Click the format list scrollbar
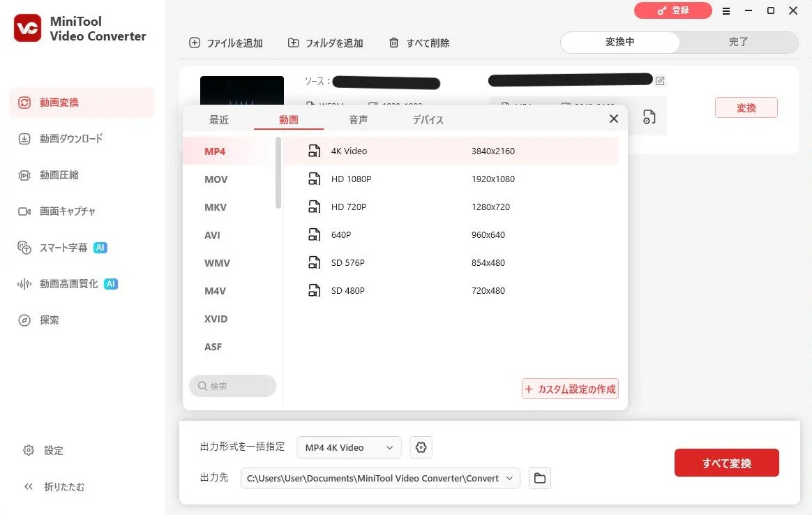812x515 pixels. coord(278,173)
